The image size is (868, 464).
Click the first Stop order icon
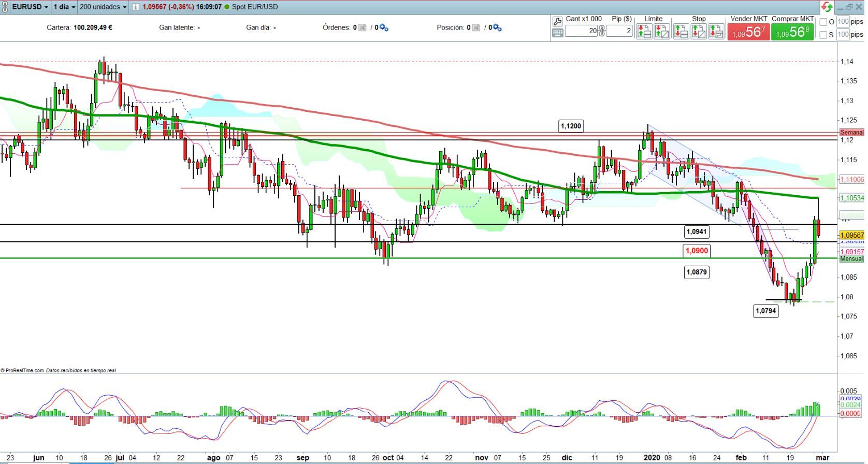[681, 32]
